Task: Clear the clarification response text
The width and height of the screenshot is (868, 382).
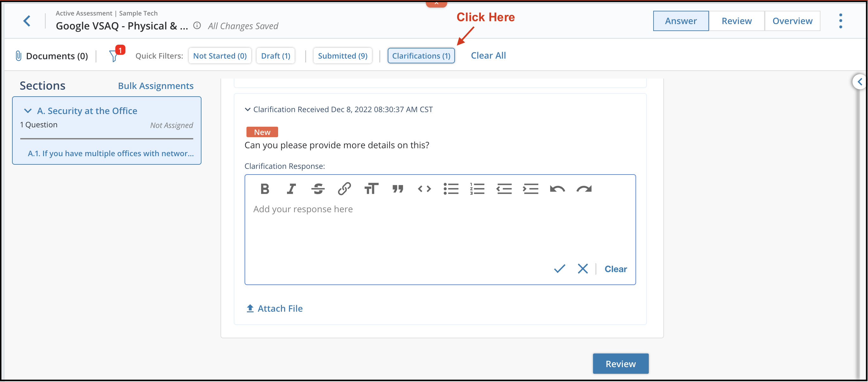Action: tap(615, 269)
